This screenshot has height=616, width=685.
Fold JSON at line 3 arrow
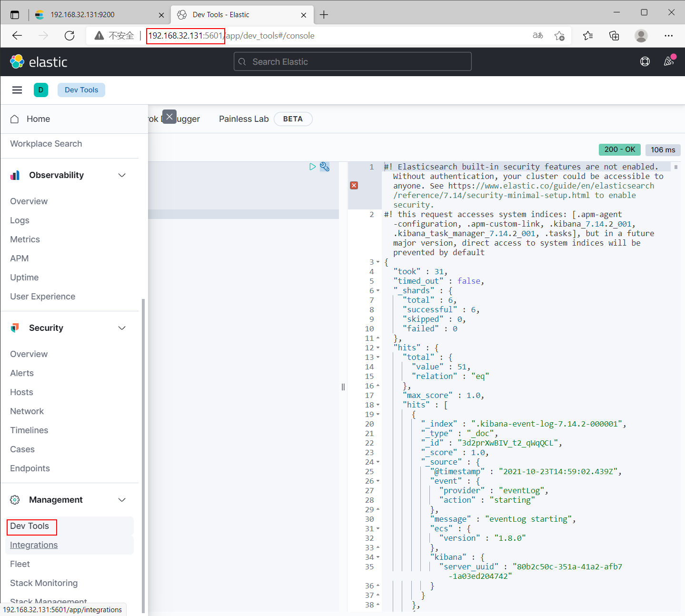click(x=378, y=262)
